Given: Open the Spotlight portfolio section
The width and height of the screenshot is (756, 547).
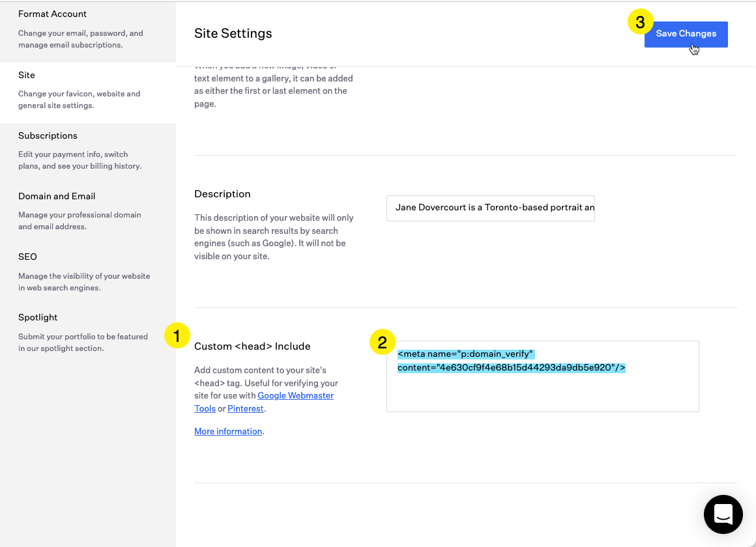Looking at the screenshot, I should pos(38,317).
